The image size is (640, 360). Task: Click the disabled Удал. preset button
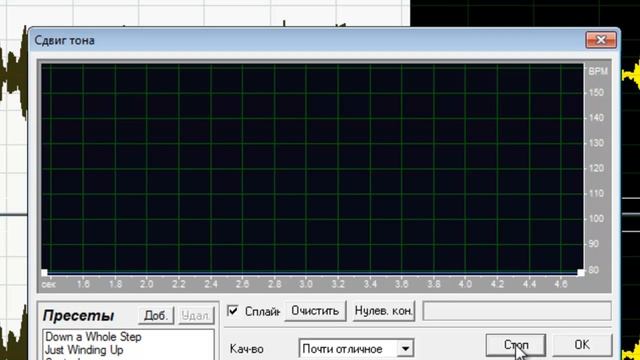click(x=196, y=316)
